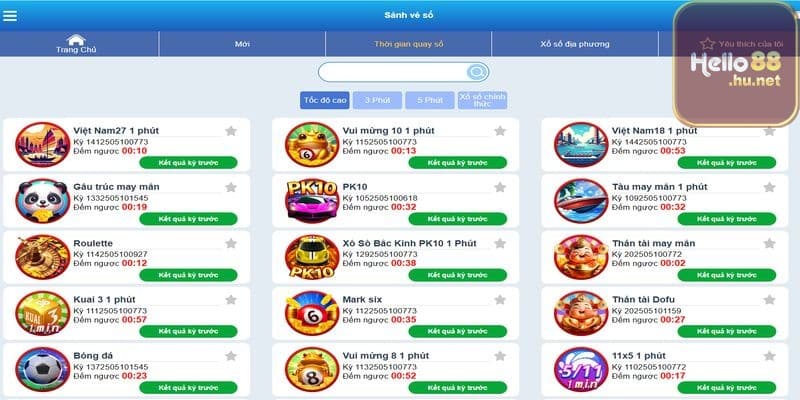Switch to the Mới tab
This screenshot has width=800, height=400.
tap(242, 44)
